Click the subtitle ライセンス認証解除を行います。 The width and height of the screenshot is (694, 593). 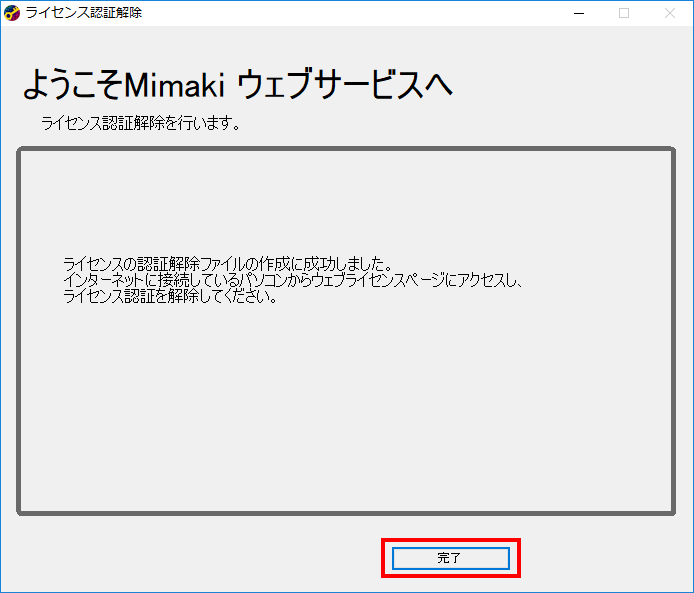140,124
